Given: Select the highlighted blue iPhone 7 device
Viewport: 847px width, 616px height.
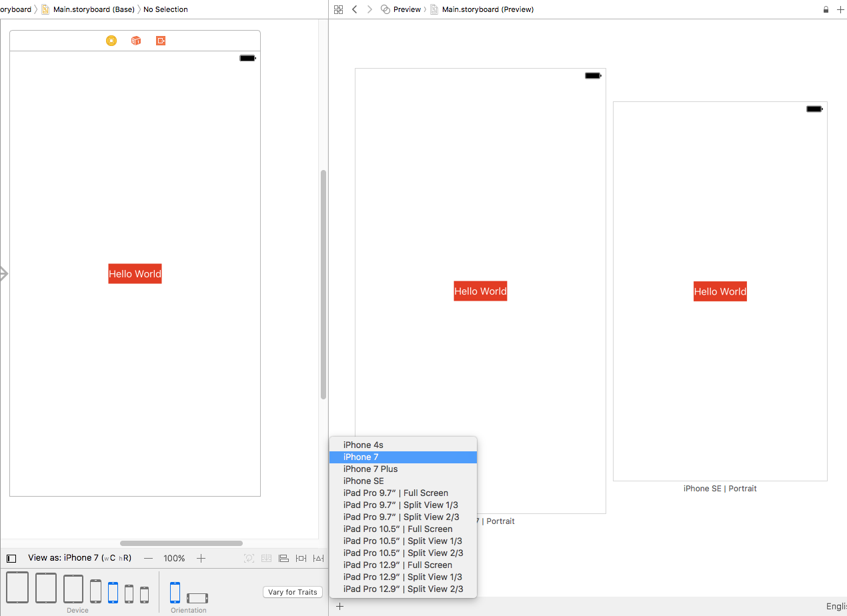Looking at the screenshot, I should pyautogui.click(x=113, y=593).
